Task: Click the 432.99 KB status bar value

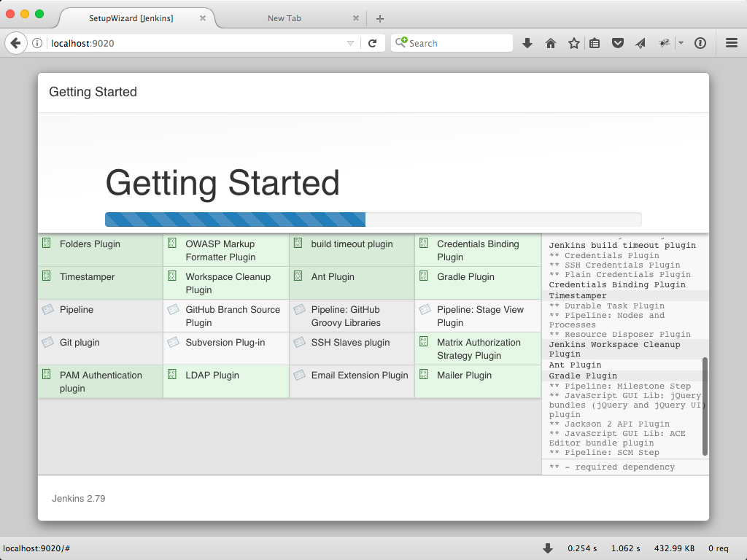Action: [674, 548]
